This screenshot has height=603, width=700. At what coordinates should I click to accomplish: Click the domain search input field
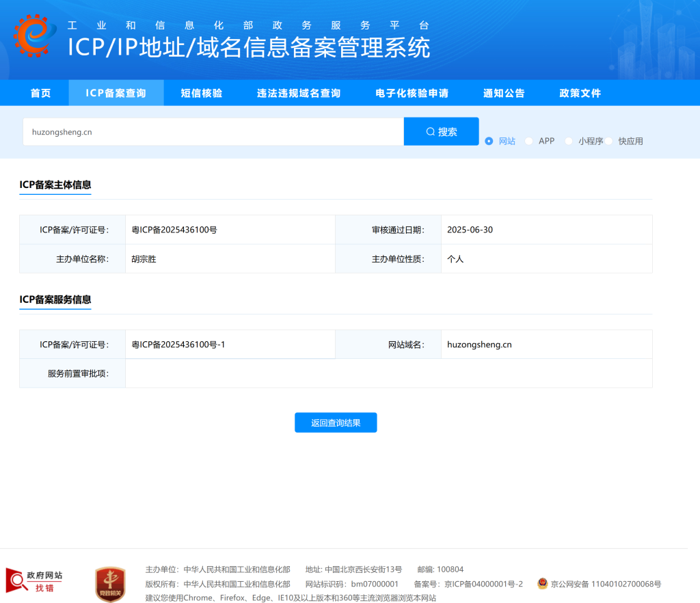pos(213,132)
